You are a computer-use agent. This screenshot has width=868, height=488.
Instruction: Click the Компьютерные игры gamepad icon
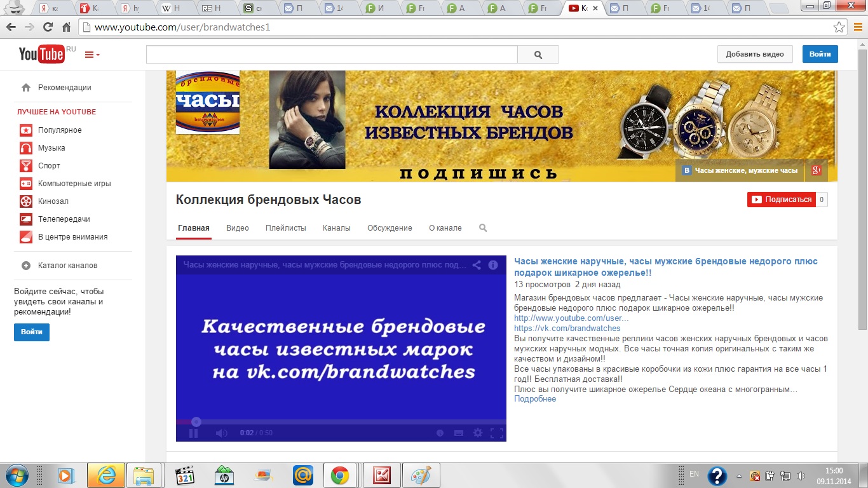(25, 184)
